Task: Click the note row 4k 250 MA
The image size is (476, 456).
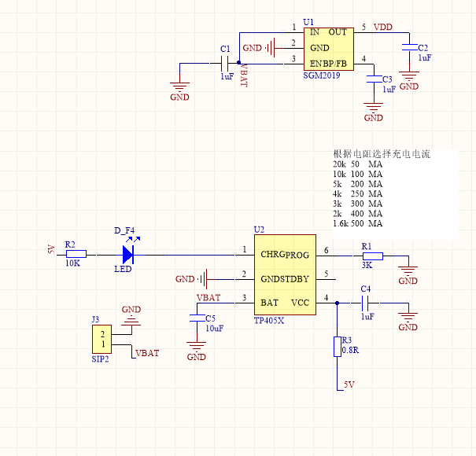Action: coord(358,193)
